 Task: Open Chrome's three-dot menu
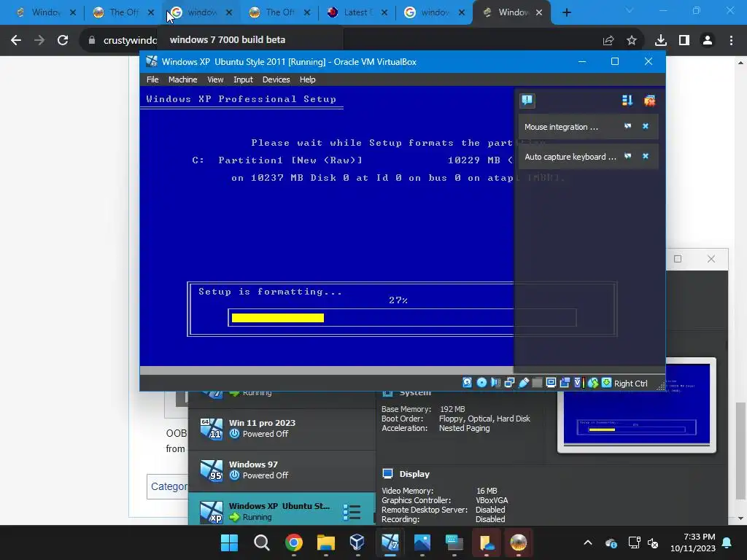[x=731, y=41]
